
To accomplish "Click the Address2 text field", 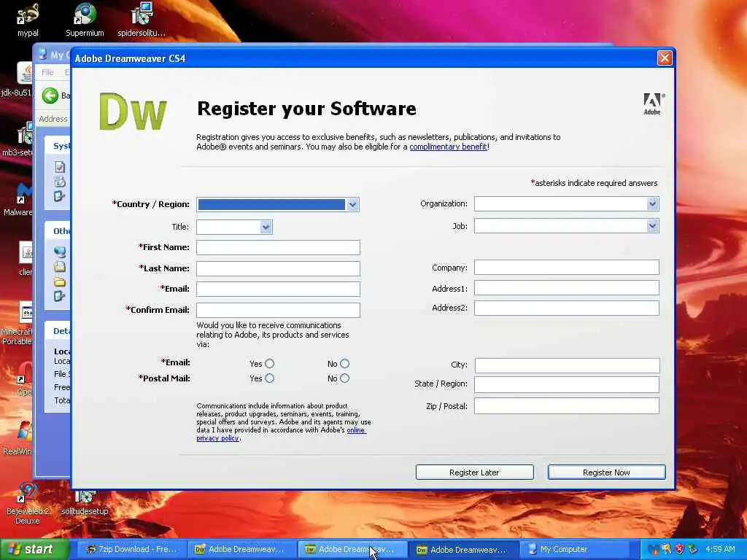I will (566, 308).
